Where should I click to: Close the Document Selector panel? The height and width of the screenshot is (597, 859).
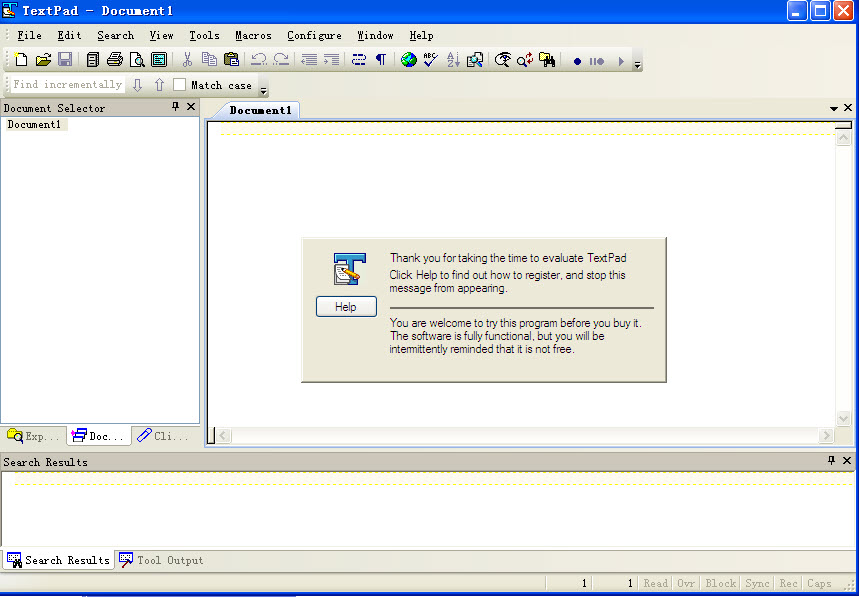191,107
